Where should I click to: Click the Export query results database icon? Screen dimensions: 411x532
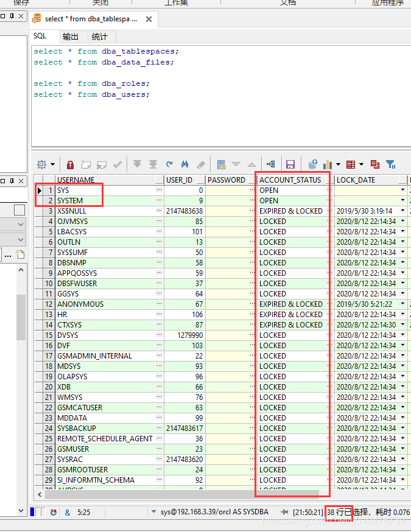tap(312, 164)
